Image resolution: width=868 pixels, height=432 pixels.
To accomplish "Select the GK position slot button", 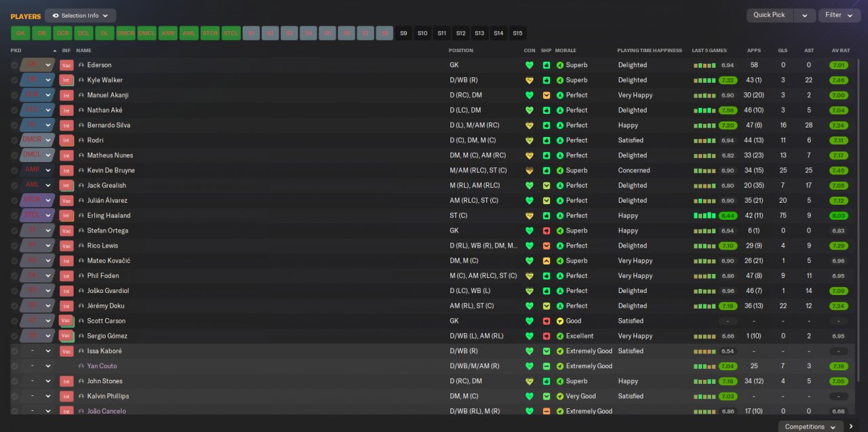I will coord(20,33).
